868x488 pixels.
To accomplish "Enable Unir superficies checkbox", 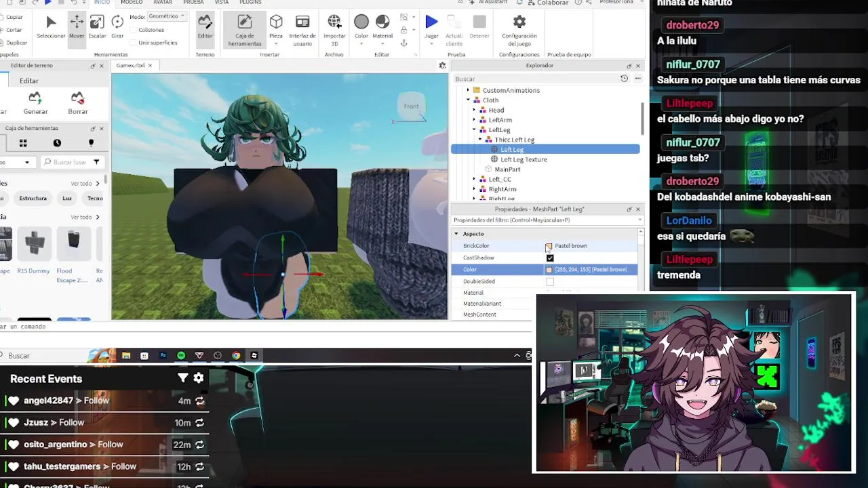I will (x=132, y=43).
